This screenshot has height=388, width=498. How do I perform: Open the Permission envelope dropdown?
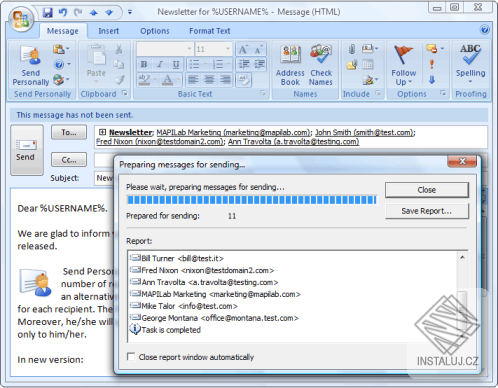pyautogui.click(x=435, y=49)
